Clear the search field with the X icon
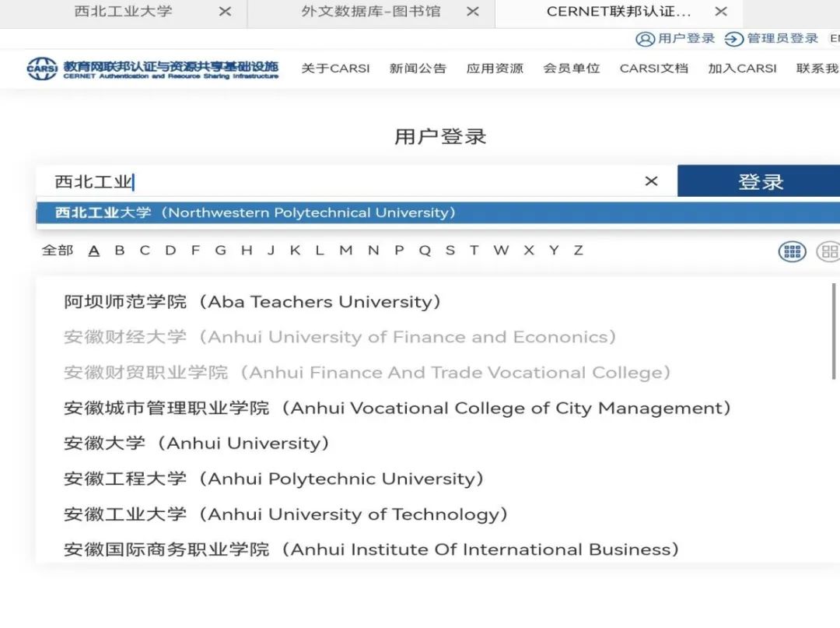 point(651,181)
